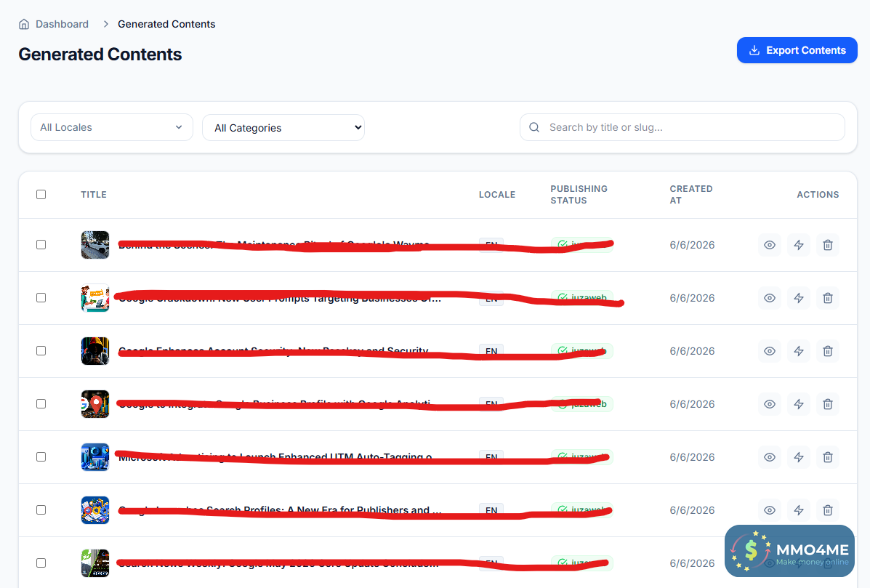Screen dimensions: 870x588
Task: Open the green chart thumbnail in the last row
Action: [x=95, y=563]
